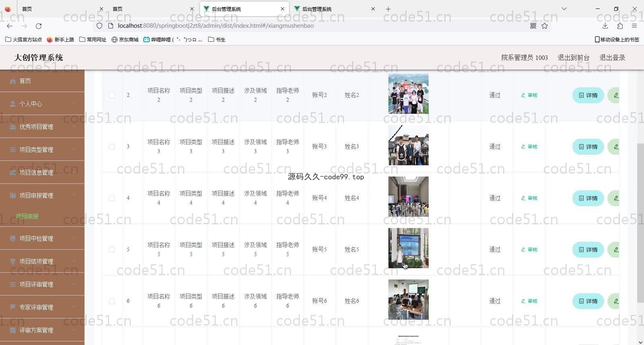Viewport: 644px width, 345px height.
Task: Click the person icon beside 个人中心
Action: click(12, 104)
